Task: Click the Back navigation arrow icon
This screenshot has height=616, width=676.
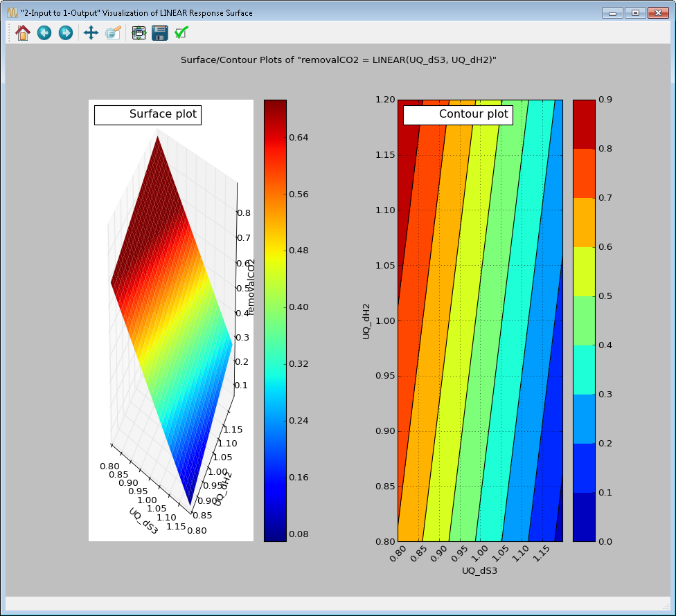Action: [x=44, y=33]
